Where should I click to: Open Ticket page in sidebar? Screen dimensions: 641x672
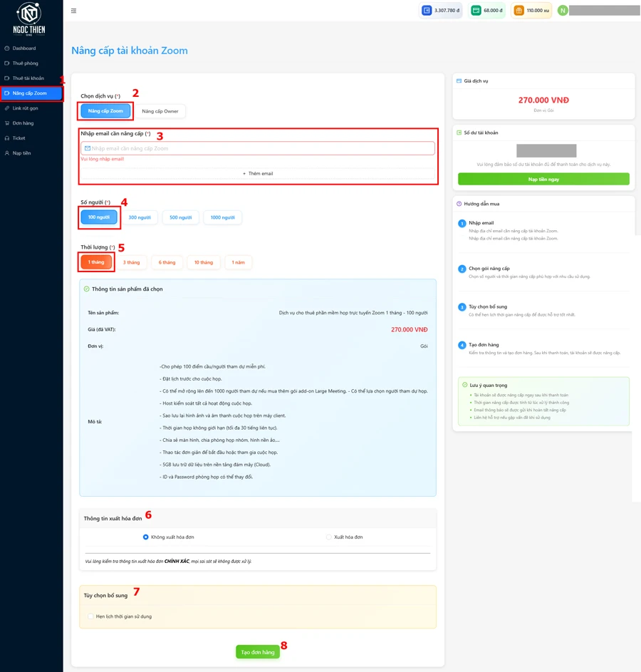(x=19, y=138)
